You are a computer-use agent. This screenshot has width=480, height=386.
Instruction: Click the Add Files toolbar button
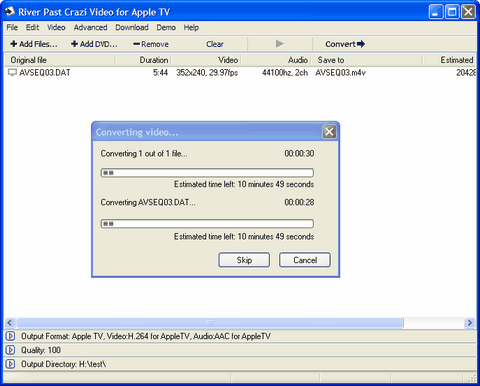pyautogui.click(x=34, y=44)
